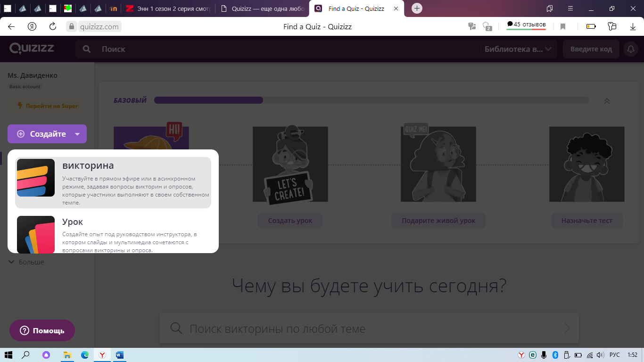Switch to the Энн 1 сезон 2 серия tab
Viewport: 644px width, 362px height.
point(168,8)
